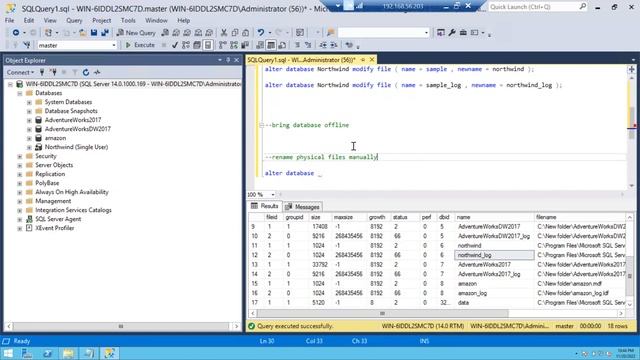Click the Refresh icon in Object Explorer
The height and width of the screenshot is (360, 640).
click(86, 72)
